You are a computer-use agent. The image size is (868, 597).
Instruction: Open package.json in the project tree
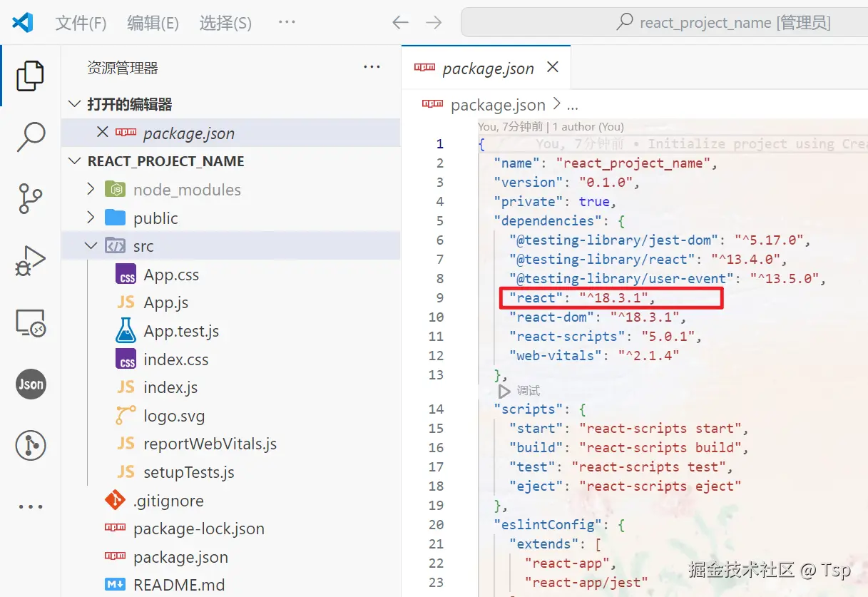coord(180,557)
